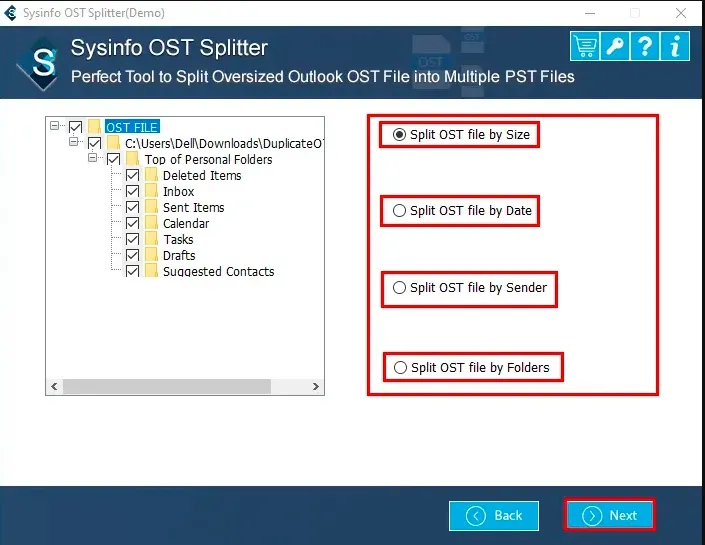Click the Calendar folder icon
Screen dimensions: 705x545
pyautogui.click(x=152, y=223)
